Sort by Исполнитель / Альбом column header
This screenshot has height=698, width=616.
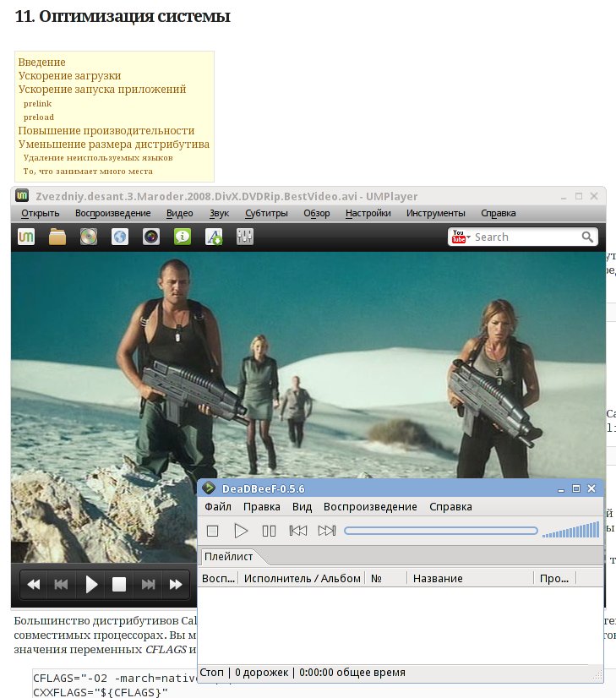[302, 578]
